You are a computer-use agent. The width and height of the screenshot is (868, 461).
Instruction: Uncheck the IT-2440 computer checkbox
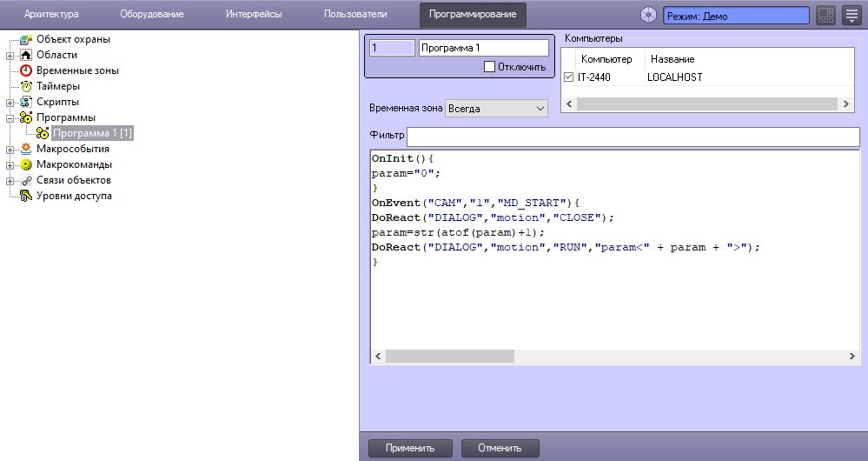point(569,77)
